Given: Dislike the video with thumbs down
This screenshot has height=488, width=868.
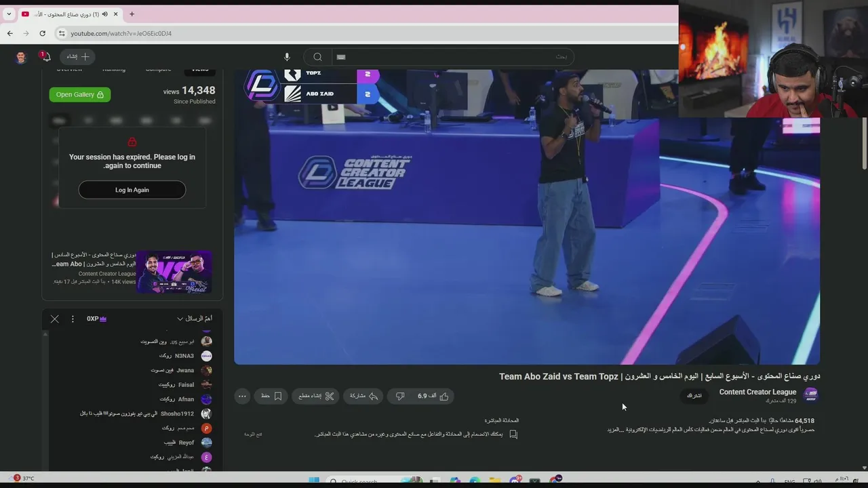Looking at the screenshot, I should [399, 396].
